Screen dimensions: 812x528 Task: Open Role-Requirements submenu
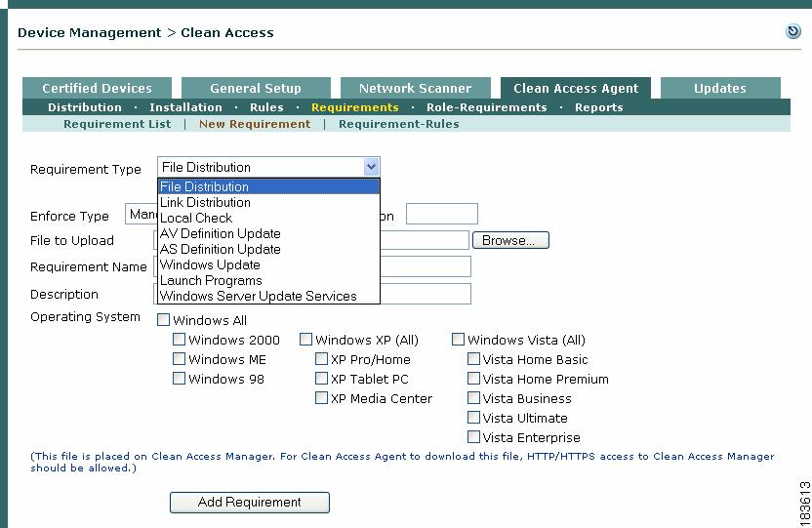(x=487, y=107)
